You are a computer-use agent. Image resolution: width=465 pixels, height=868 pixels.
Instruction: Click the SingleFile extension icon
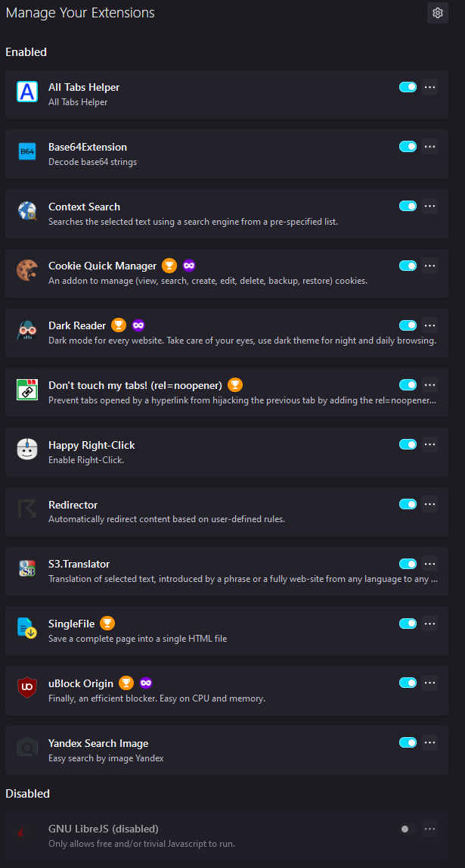[x=27, y=628]
